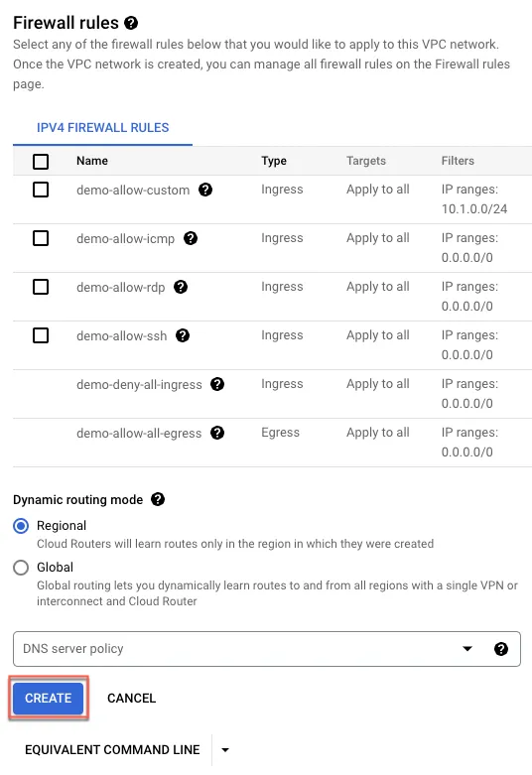This screenshot has height=775, width=532.
Task: Click help icon beside demo-deny-all-ingress
Action: point(217,384)
